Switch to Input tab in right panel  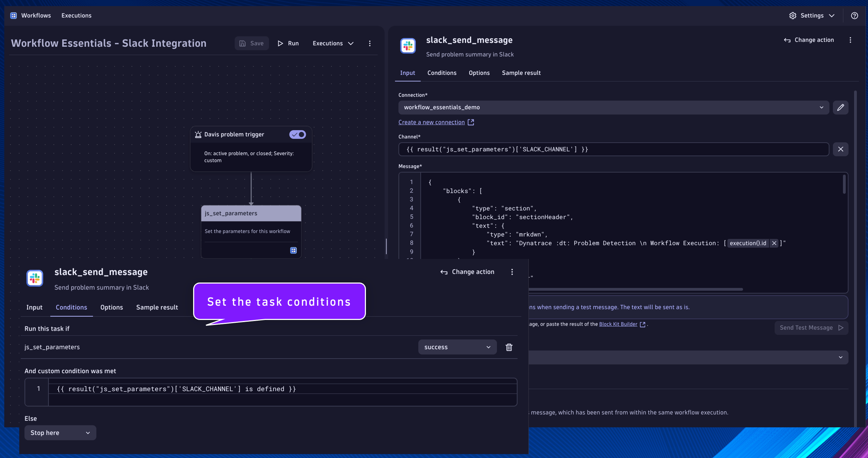[407, 73]
